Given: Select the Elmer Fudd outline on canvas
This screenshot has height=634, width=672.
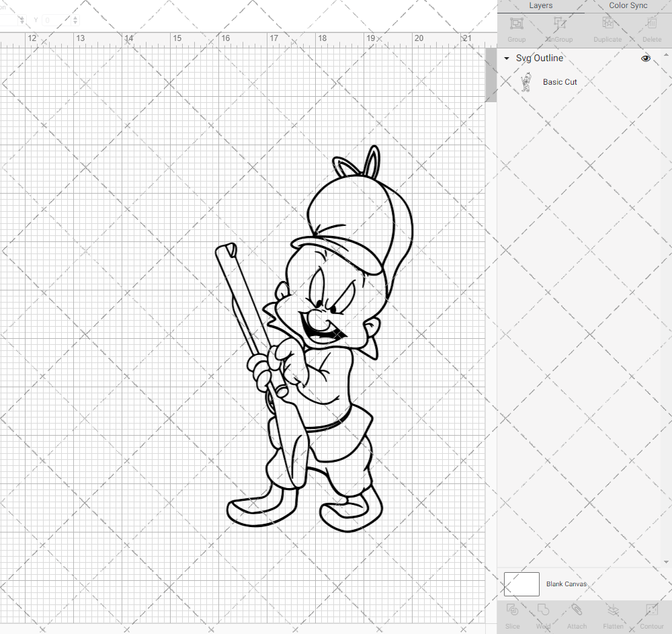Looking at the screenshot, I should pos(314,339).
